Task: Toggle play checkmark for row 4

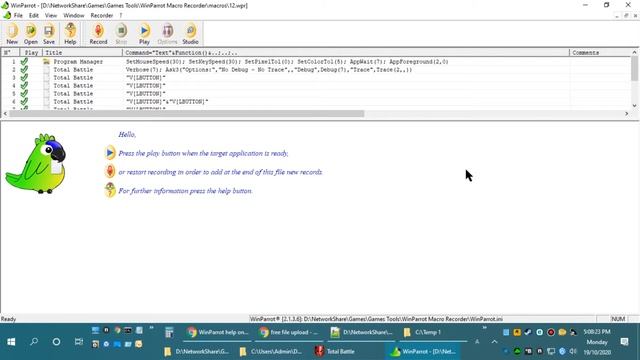Action: 24,86
